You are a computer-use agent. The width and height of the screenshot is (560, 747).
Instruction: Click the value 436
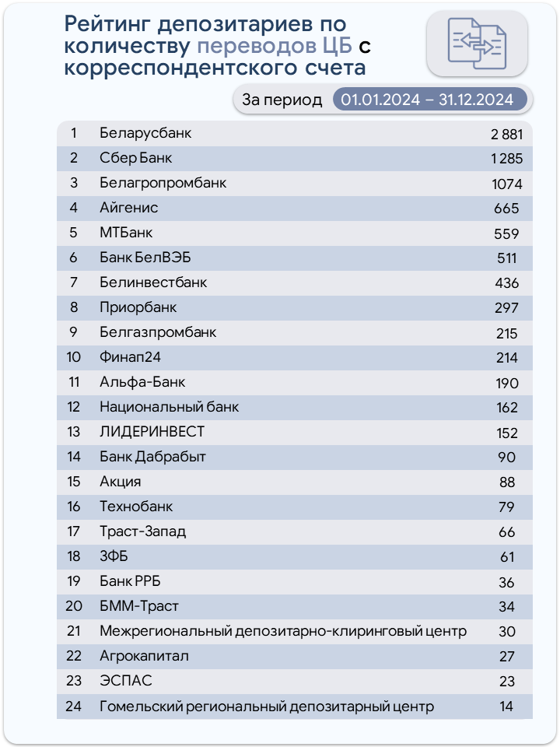506,283
